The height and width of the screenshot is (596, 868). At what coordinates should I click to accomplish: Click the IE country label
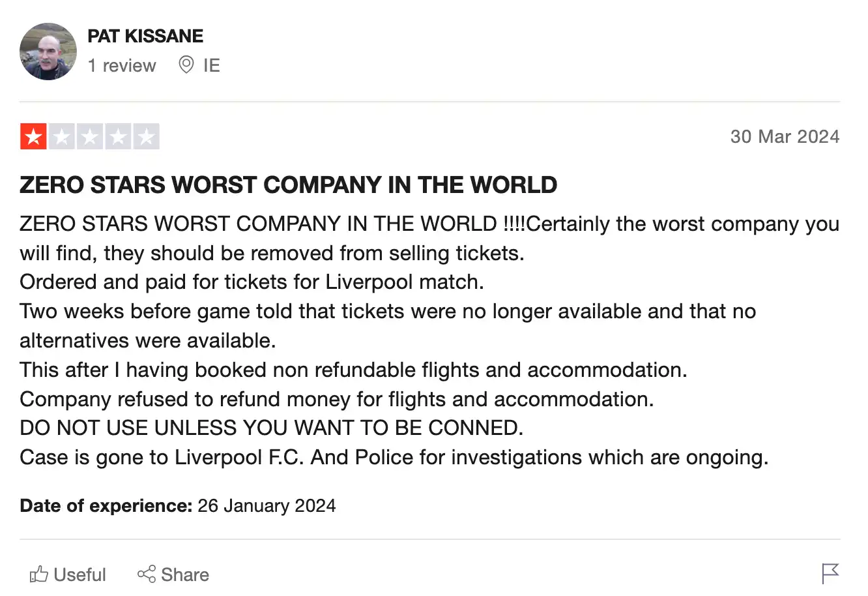pyautogui.click(x=210, y=65)
